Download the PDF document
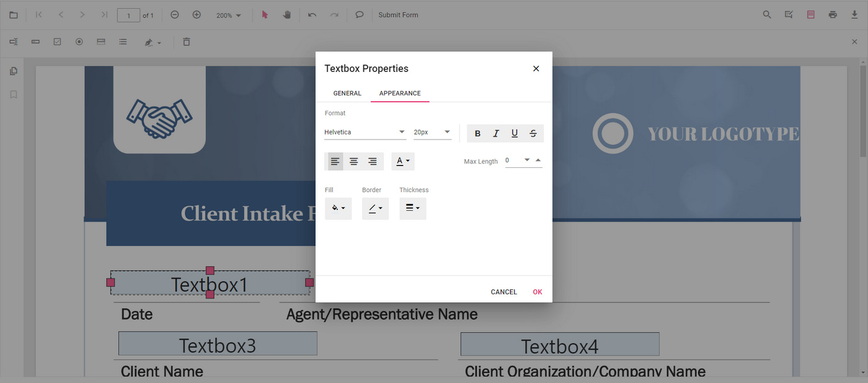The image size is (868, 383). 854,14
